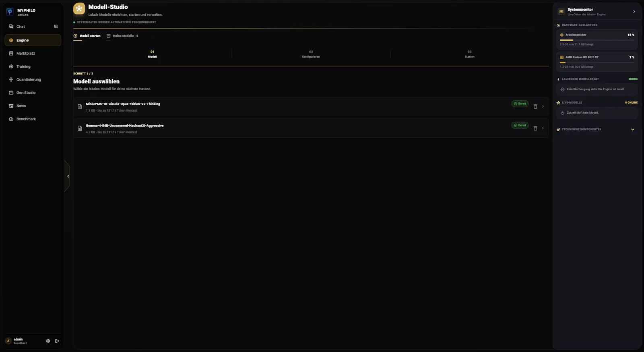This screenshot has height=352, width=644.
Task: Click the Bereit badge on MiniCPM5 row
Action: [x=520, y=104]
